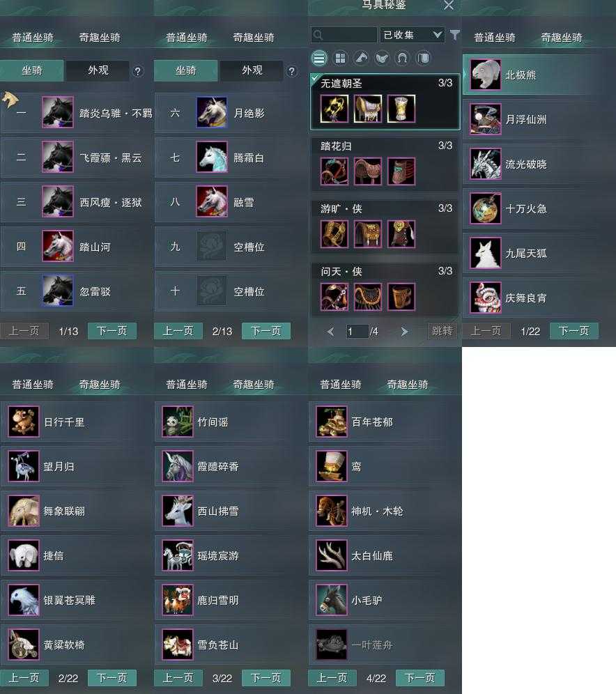Toggle the checked 无遮朝圣 set
This screenshot has width=616, height=694.
coord(385,101)
